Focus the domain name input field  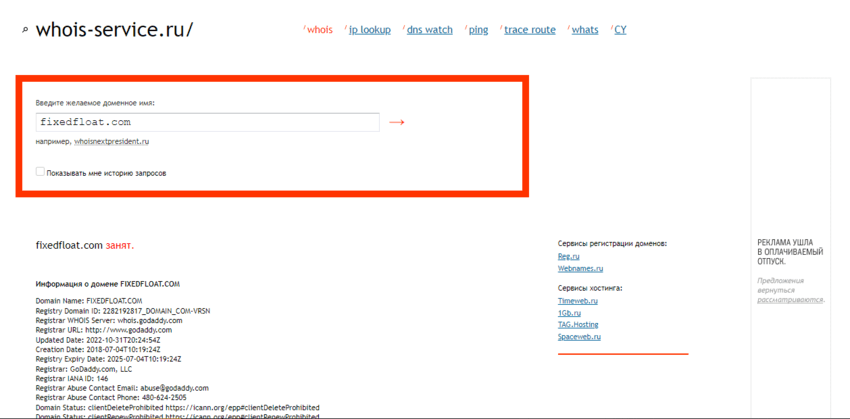(x=207, y=122)
